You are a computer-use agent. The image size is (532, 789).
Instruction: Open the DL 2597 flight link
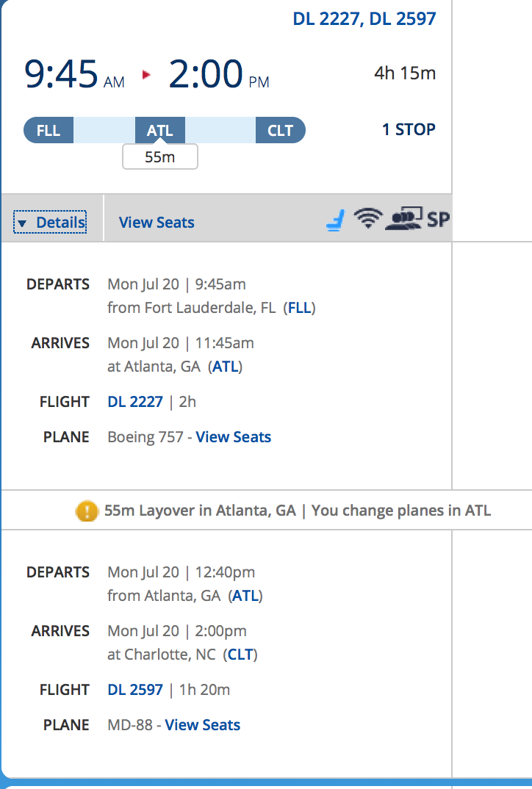pos(135,689)
